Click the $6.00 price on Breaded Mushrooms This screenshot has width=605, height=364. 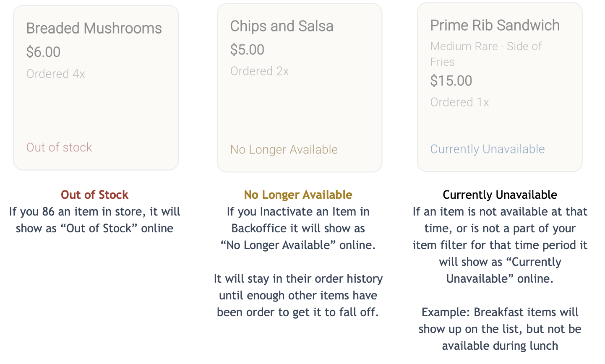pyautogui.click(x=43, y=52)
